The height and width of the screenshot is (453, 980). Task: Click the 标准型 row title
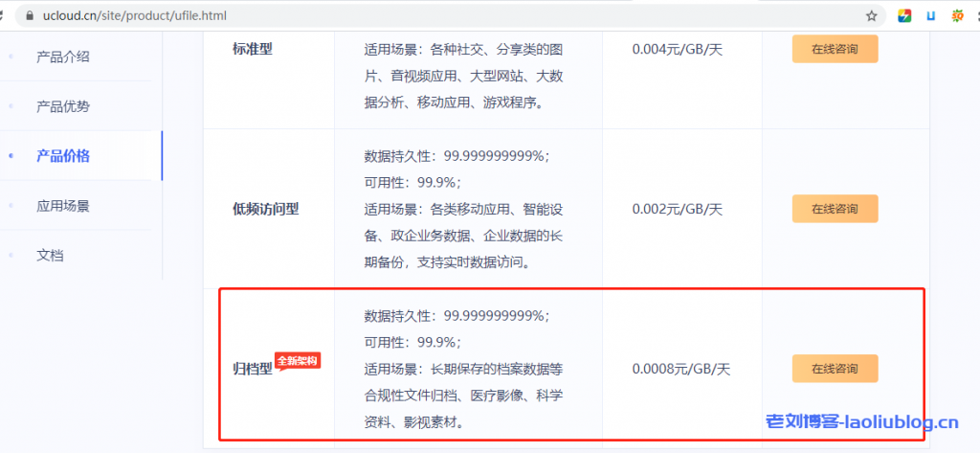[253, 49]
